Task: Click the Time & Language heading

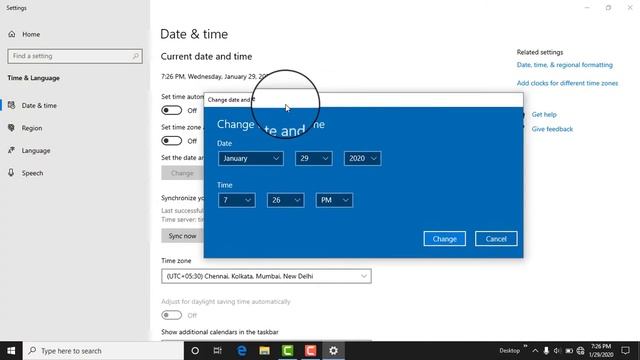Action: click(33, 78)
